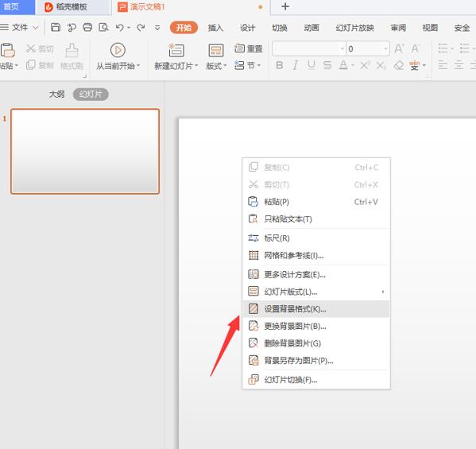
Task: Expand the quick access toolbar customize arrow
Action: pyautogui.click(x=157, y=28)
